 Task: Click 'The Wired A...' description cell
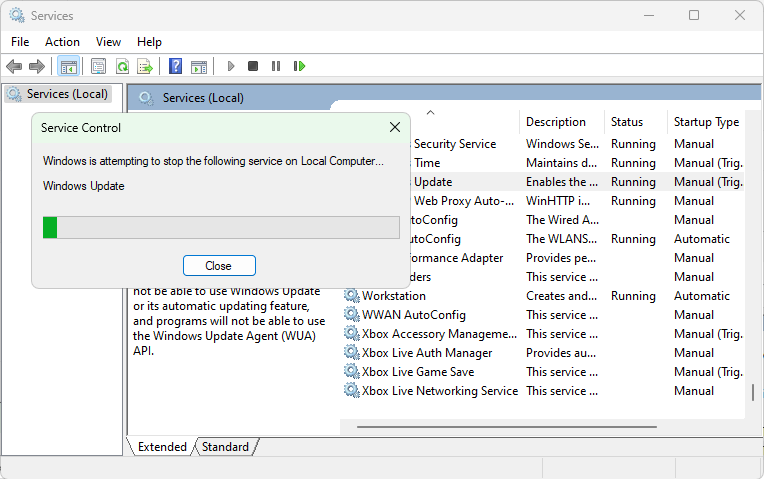click(562, 220)
